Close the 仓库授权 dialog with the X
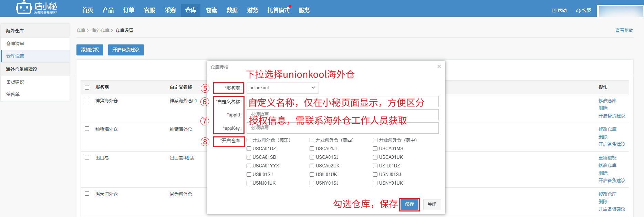The height and width of the screenshot is (217, 644). pos(439,66)
